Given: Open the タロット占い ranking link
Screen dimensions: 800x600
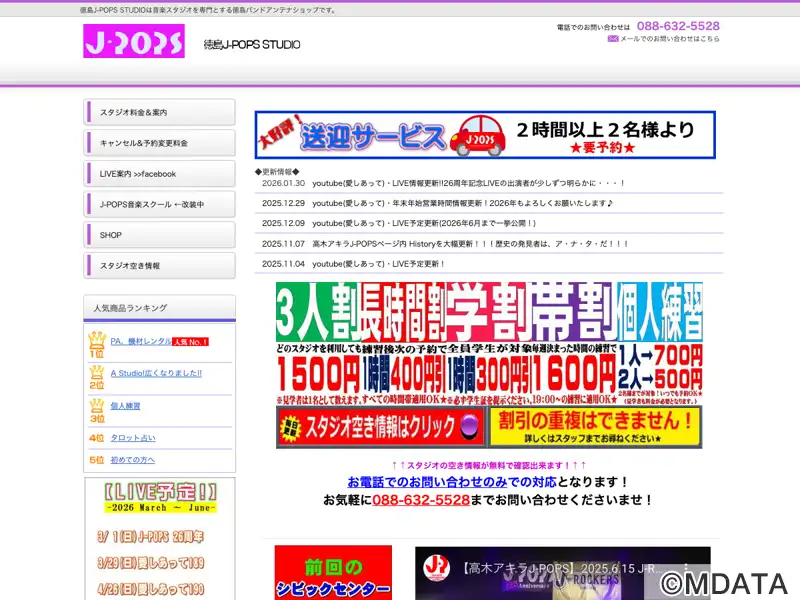Looking at the screenshot, I should pyautogui.click(x=133, y=438).
